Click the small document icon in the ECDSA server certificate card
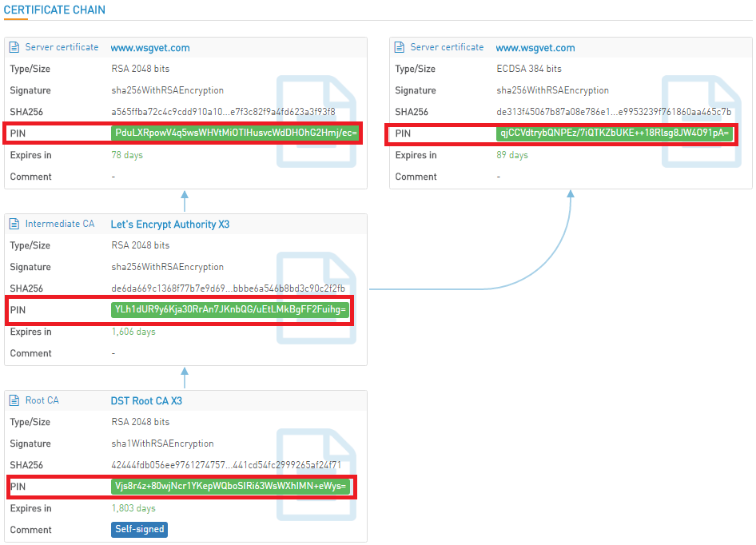This screenshot has height=545, width=756. tap(400, 48)
